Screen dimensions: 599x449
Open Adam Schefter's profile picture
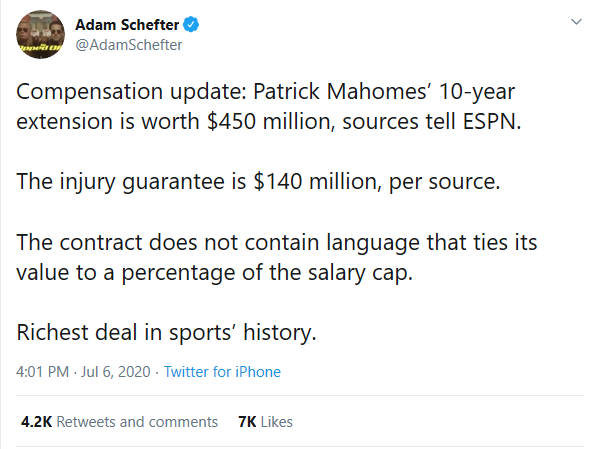click(x=40, y=34)
